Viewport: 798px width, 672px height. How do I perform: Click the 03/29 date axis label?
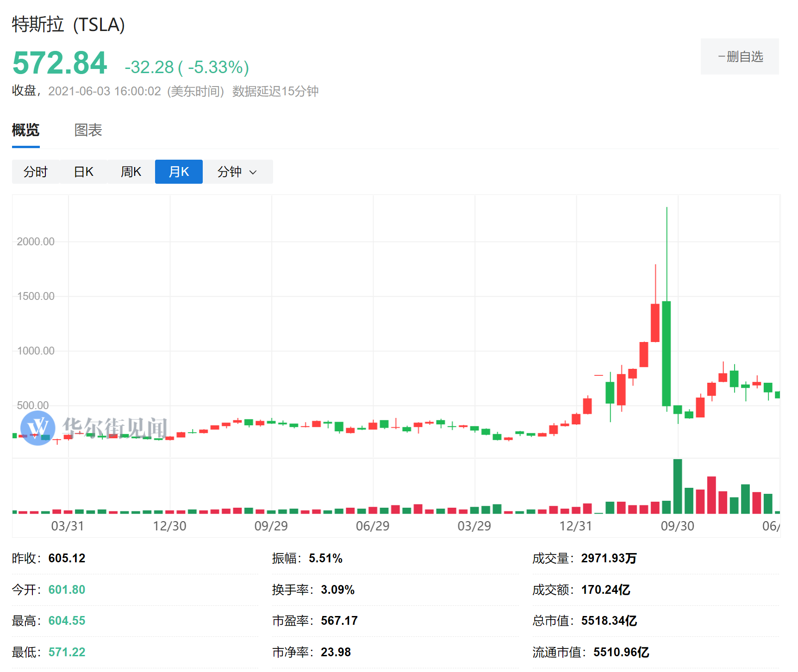[x=474, y=526]
